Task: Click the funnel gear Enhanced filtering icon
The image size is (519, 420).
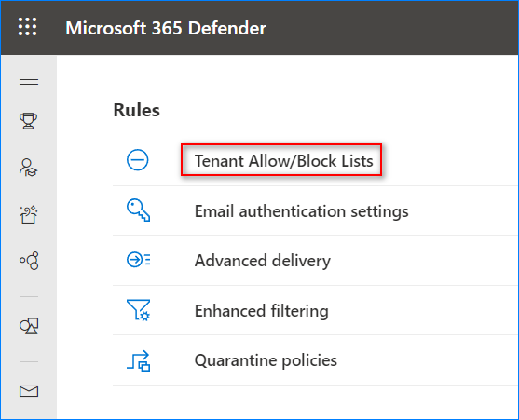Action: [x=138, y=310]
